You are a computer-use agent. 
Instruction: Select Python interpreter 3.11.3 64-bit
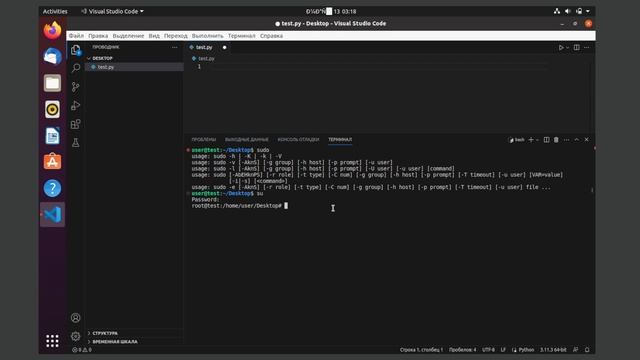click(x=553, y=350)
